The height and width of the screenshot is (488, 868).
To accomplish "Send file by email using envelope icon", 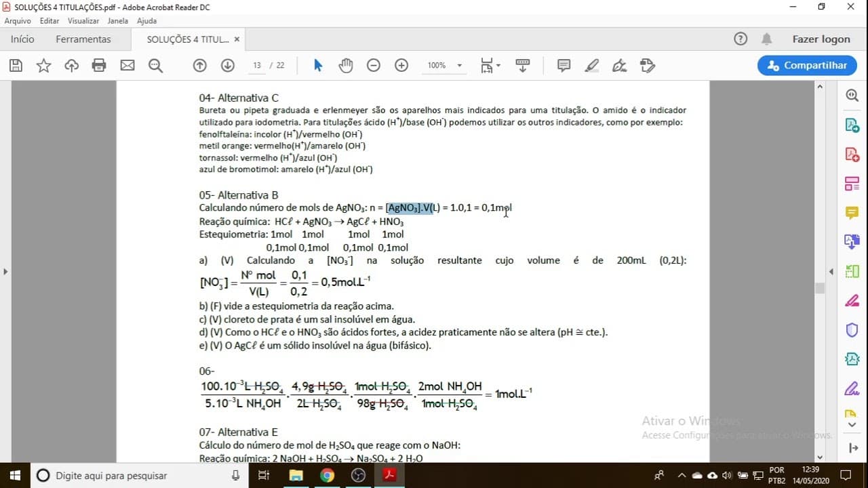I will [x=127, y=66].
